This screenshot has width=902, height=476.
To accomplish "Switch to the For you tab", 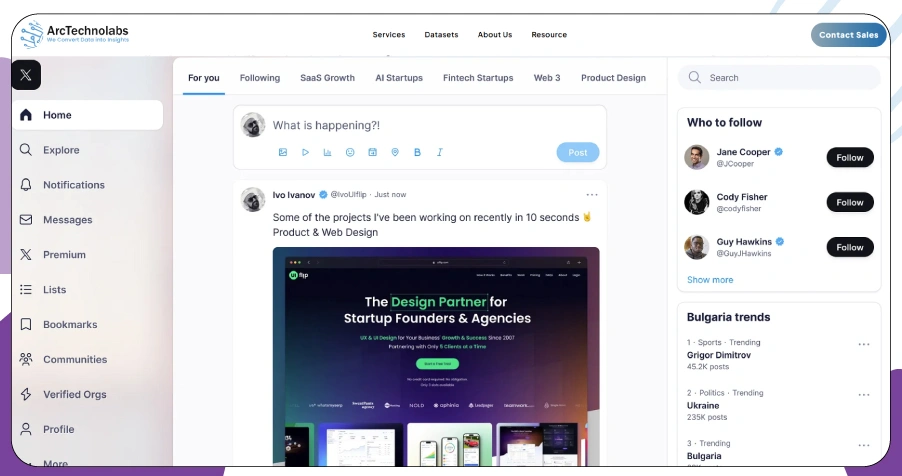I will [204, 78].
